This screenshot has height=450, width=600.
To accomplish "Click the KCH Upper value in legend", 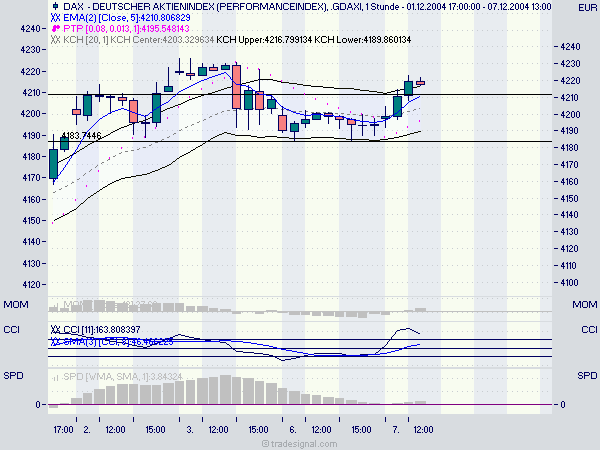I will point(264,39).
